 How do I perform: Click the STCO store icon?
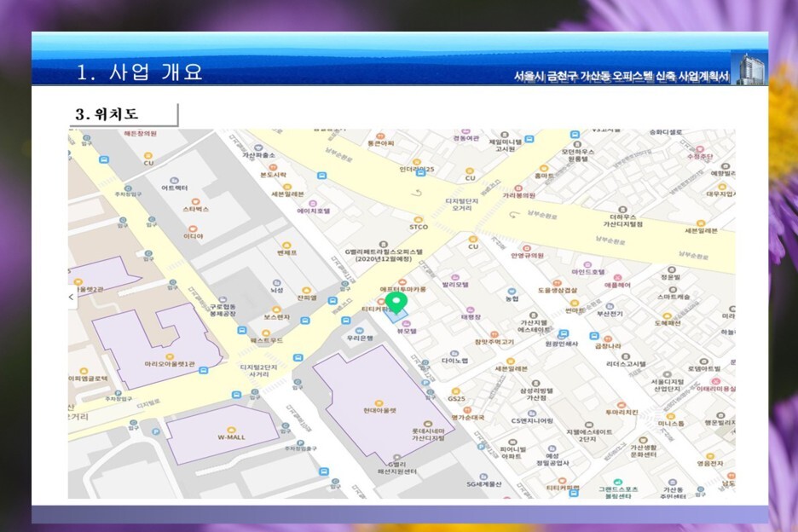tap(419, 220)
